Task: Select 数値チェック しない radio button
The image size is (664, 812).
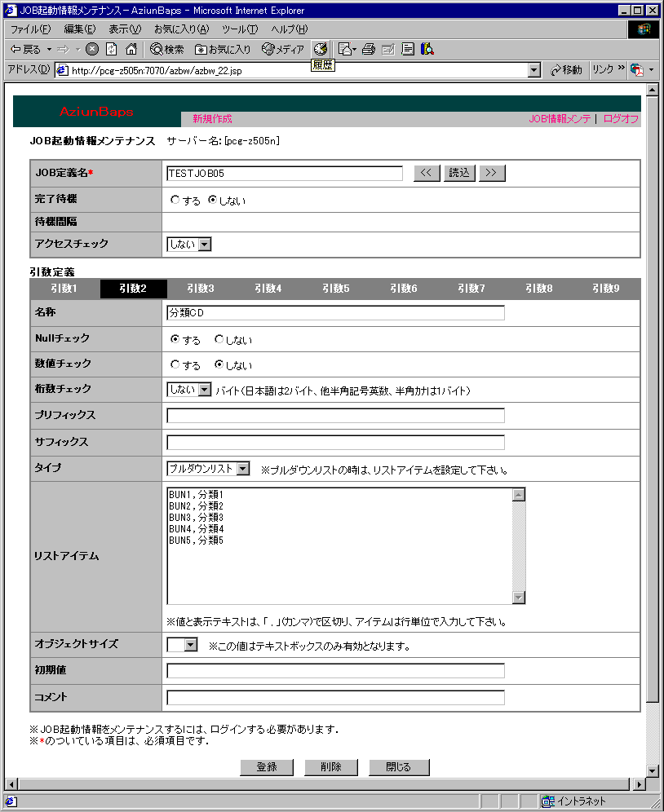Action: pyautogui.click(x=219, y=364)
